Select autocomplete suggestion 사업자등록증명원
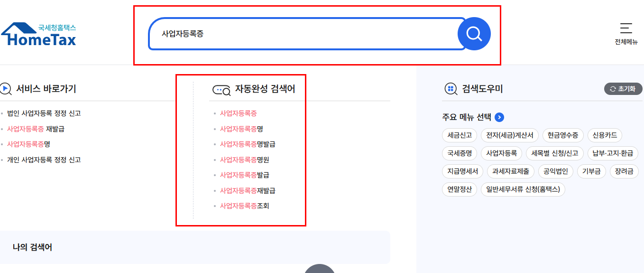Viewport: 644px width, 273px height. pos(244,160)
